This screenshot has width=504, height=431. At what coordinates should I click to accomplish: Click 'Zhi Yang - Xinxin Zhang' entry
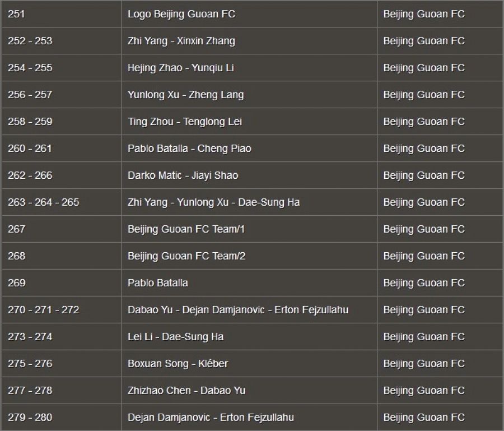tap(181, 41)
